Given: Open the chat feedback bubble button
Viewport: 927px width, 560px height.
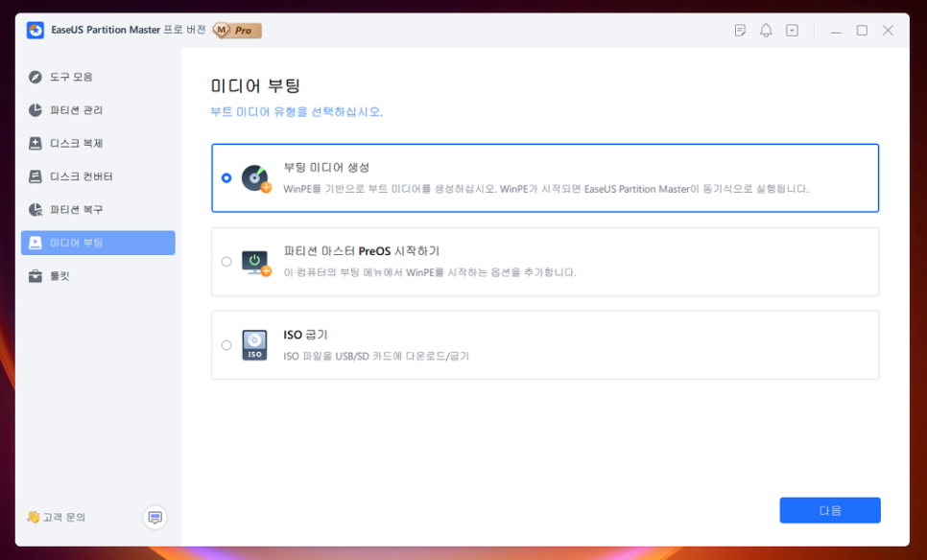Looking at the screenshot, I should [x=154, y=518].
